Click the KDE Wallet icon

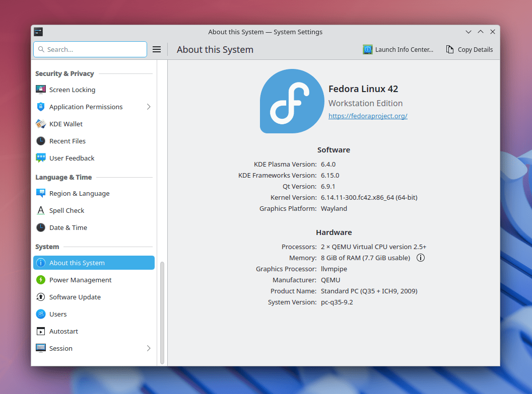click(41, 124)
